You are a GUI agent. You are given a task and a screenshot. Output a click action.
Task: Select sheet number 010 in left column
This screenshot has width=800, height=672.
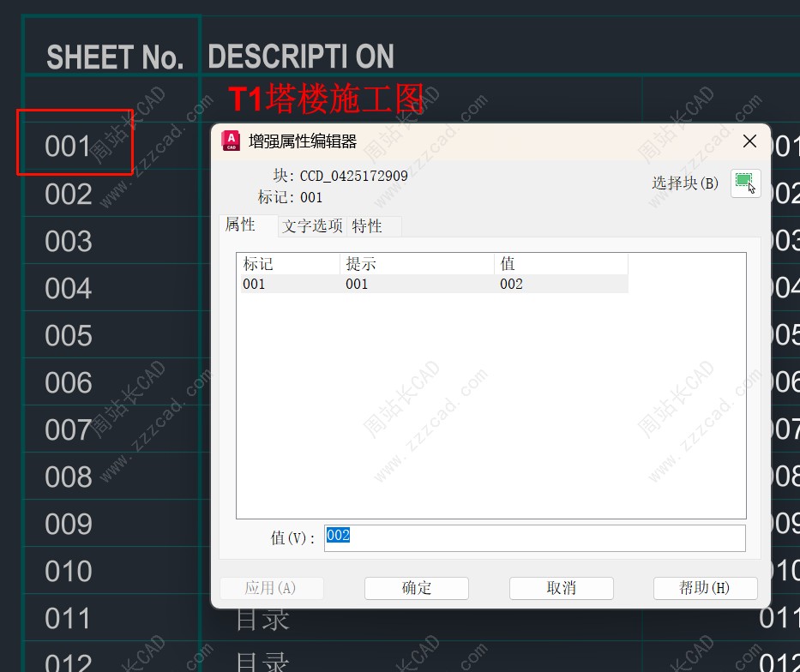[x=69, y=572]
